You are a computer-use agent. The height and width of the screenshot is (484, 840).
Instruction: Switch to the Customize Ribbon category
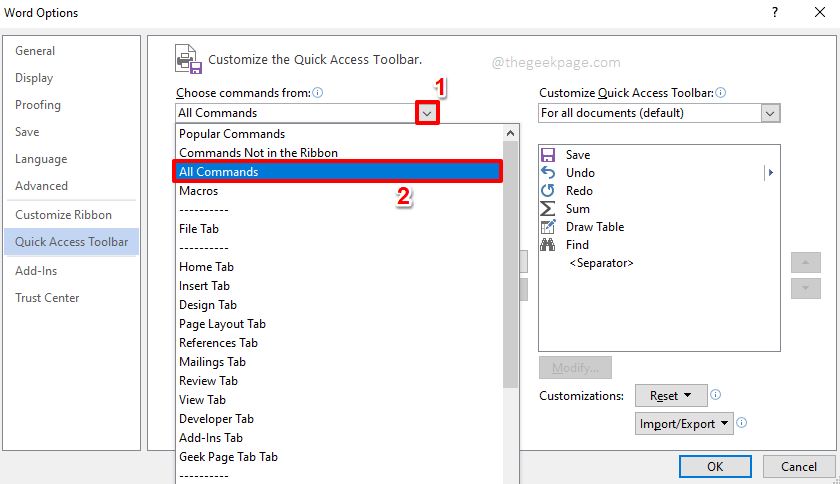tap(63, 215)
